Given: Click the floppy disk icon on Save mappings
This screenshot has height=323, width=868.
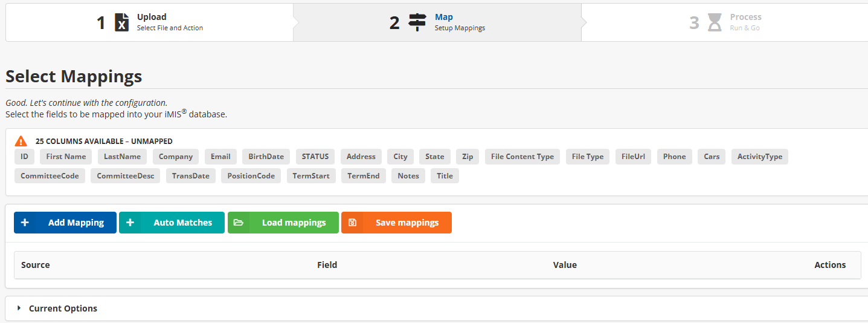Looking at the screenshot, I should tap(353, 223).
